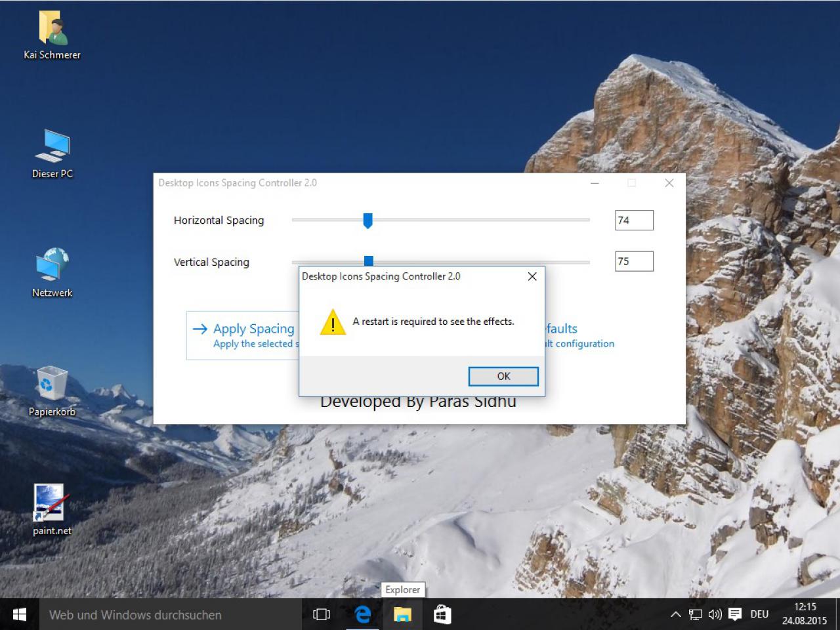The height and width of the screenshot is (630, 840).
Task: Show hidden system tray icons
Action: click(x=675, y=615)
